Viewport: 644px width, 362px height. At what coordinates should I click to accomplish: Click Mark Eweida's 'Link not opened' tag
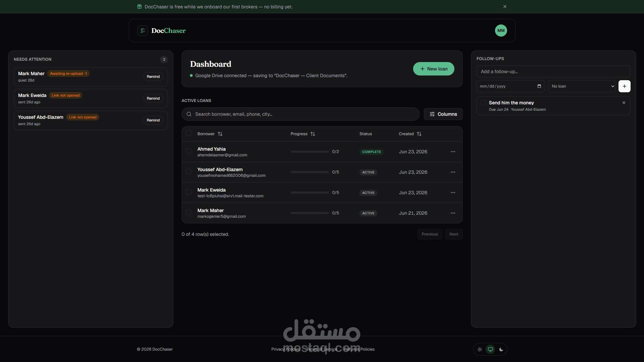point(66,95)
